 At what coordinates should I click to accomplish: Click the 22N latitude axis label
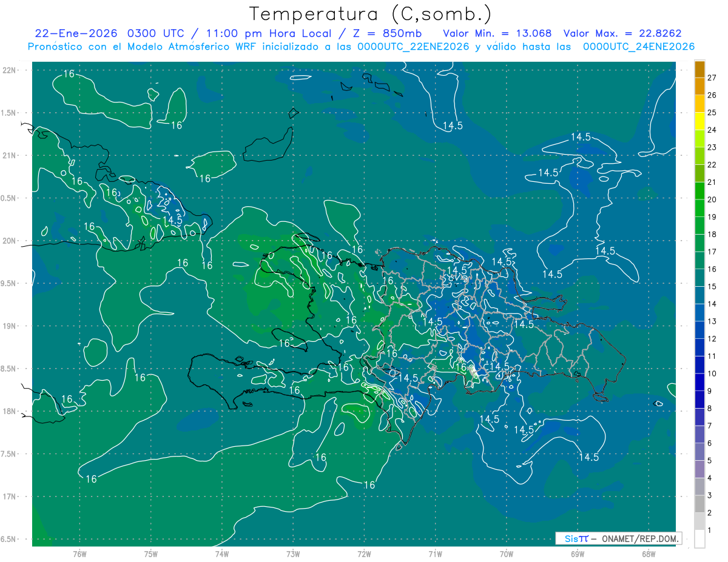click(x=10, y=70)
